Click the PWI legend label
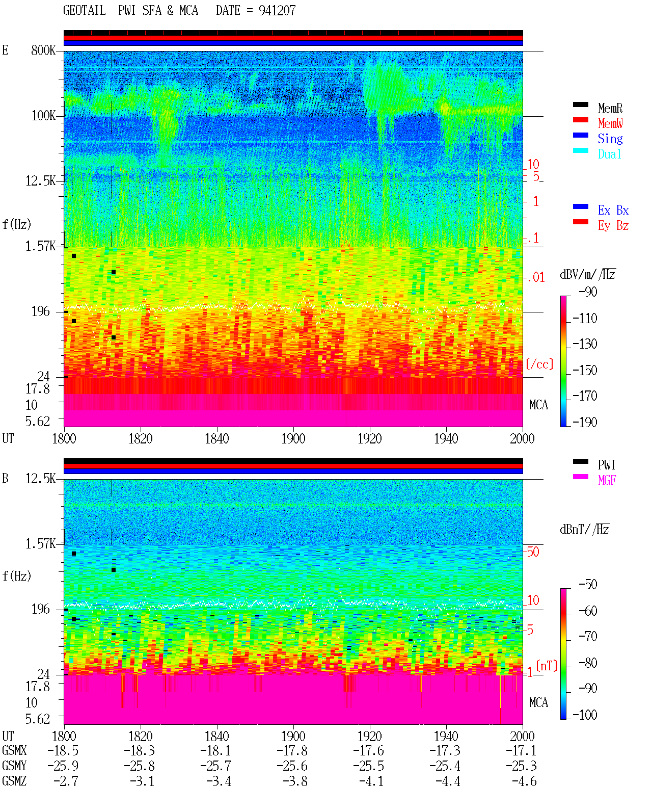Viewport: 652px width, 812px height. pyautogui.click(x=607, y=465)
